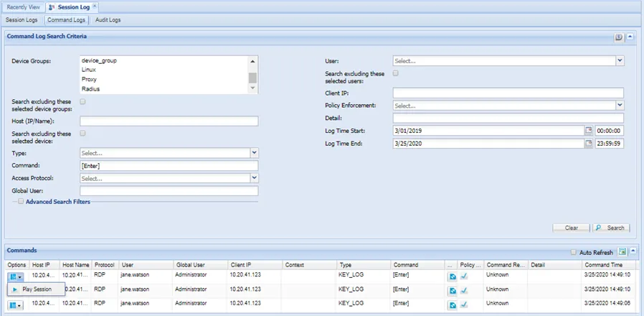Check 'Search excluding these selected users'
Screen dimensions: 644x316
click(396, 73)
